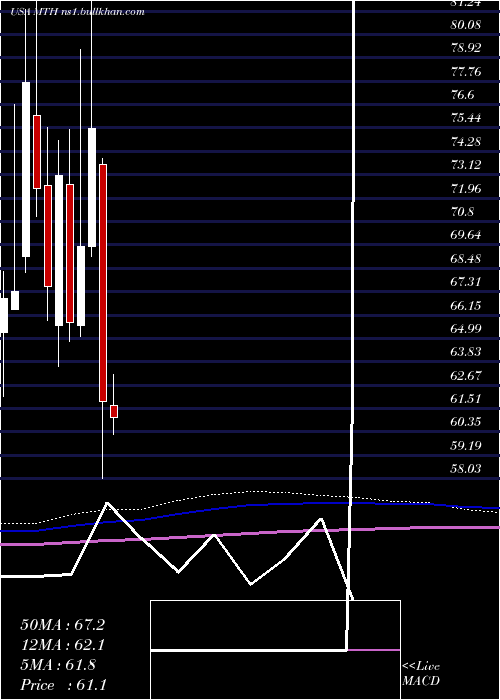Click the 12MA : 62.1 readout

(x=62, y=645)
